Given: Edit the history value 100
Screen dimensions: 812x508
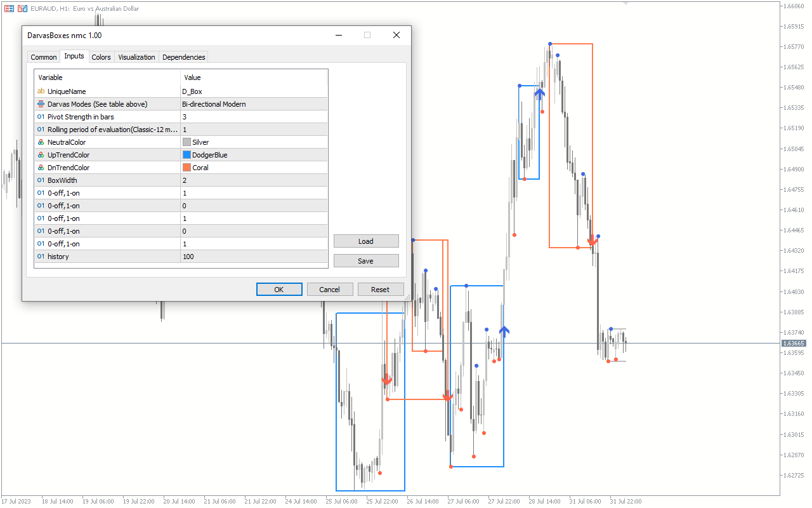Looking at the screenshot, I should [254, 257].
